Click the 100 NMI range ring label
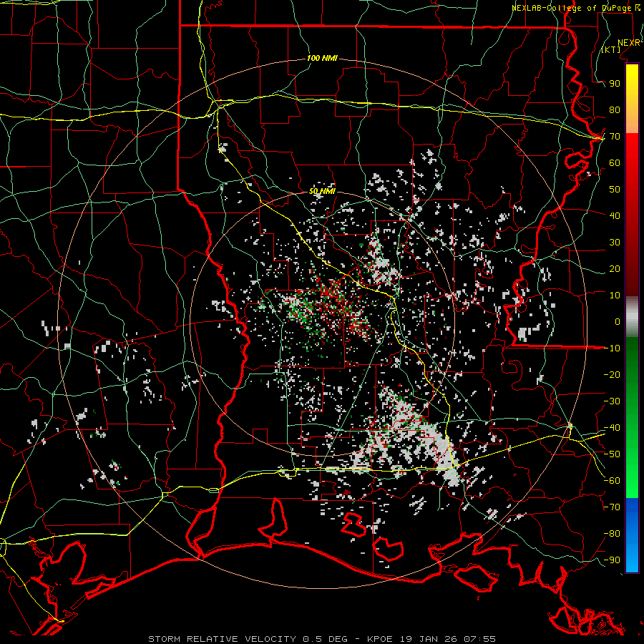Image resolution: width=644 pixels, height=644 pixels. (x=322, y=59)
